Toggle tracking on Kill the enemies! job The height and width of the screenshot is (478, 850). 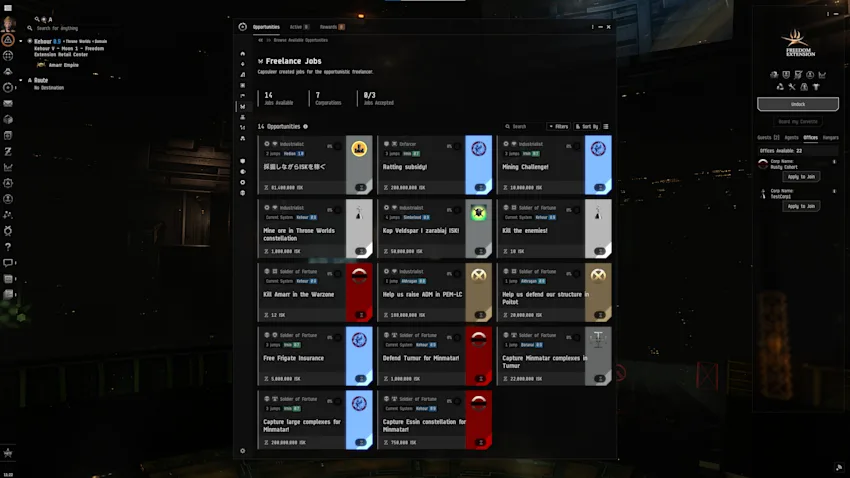coord(577,210)
